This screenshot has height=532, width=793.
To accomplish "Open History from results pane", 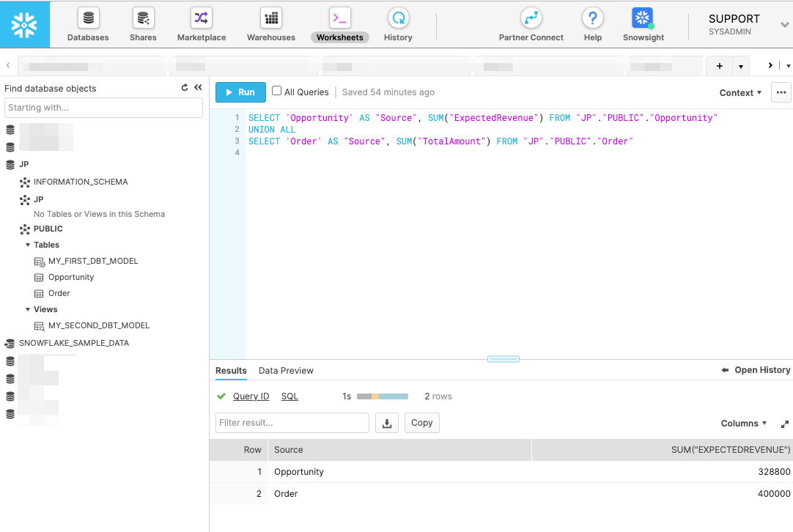I will pyautogui.click(x=756, y=370).
